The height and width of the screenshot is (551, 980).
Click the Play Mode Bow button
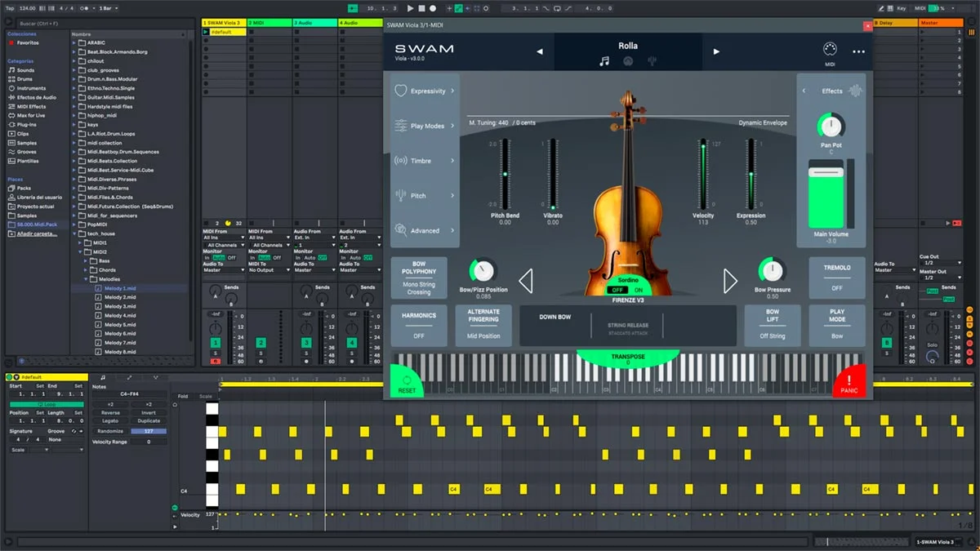tap(837, 325)
